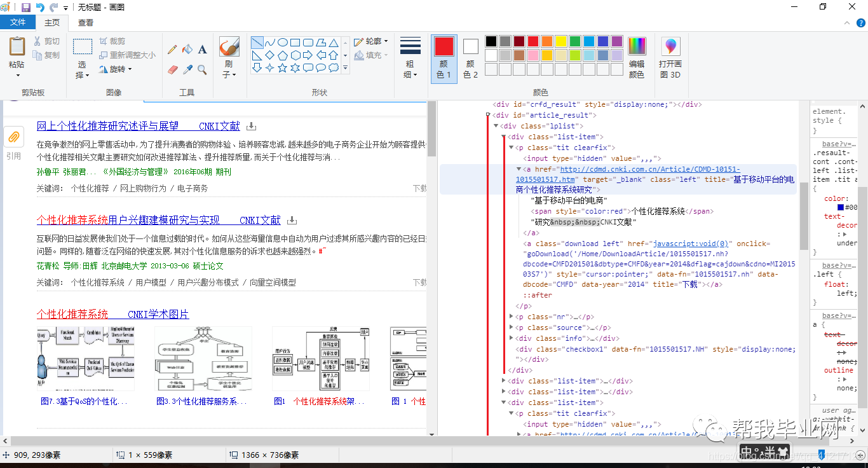Activate the 颜色 2 background color
The width and height of the screenshot is (868, 468).
pyautogui.click(x=470, y=58)
